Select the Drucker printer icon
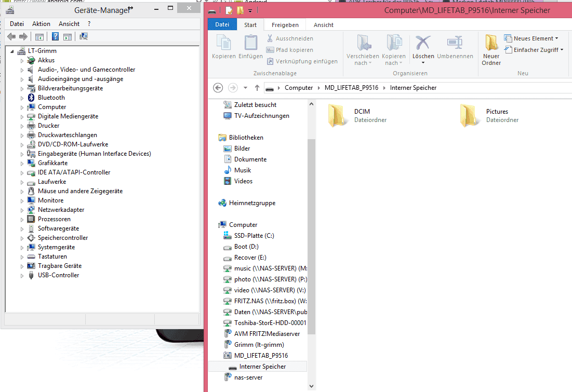572x392 pixels. click(x=31, y=126)
